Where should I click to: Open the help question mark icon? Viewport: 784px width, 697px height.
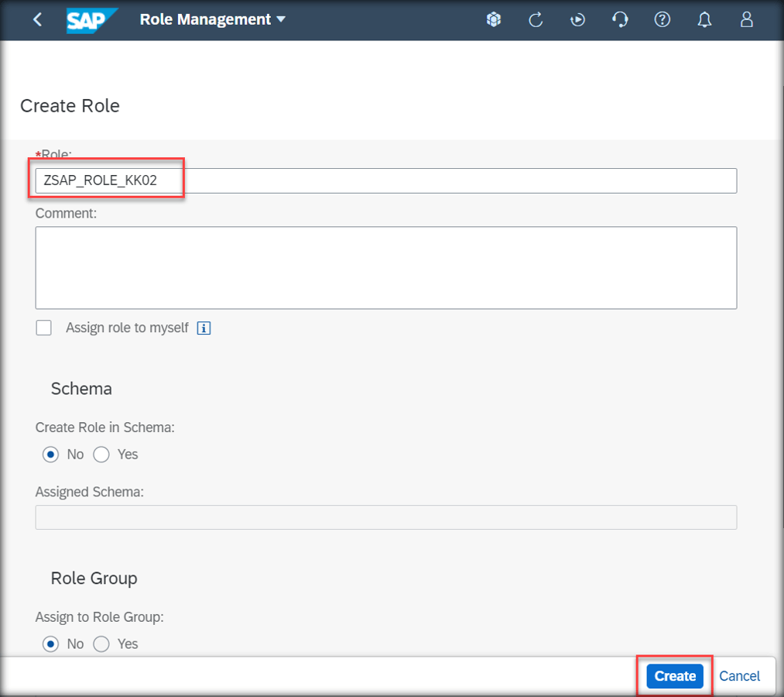662,19
